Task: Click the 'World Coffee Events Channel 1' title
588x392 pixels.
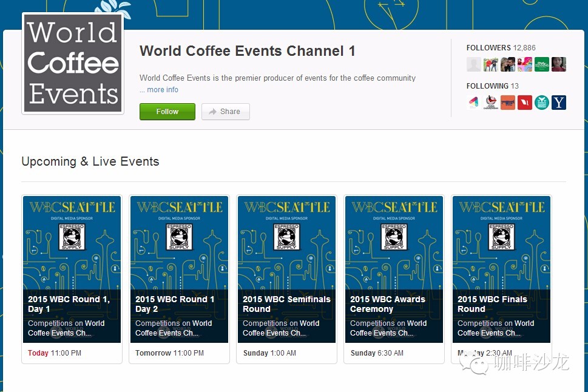Action: [x=248, y=51]
